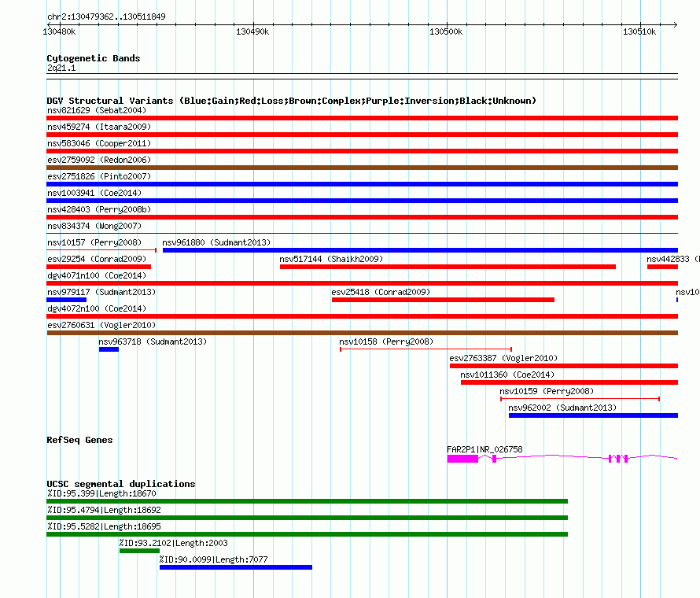Click the 130510k ruler tick label

(x=639, y=31)
